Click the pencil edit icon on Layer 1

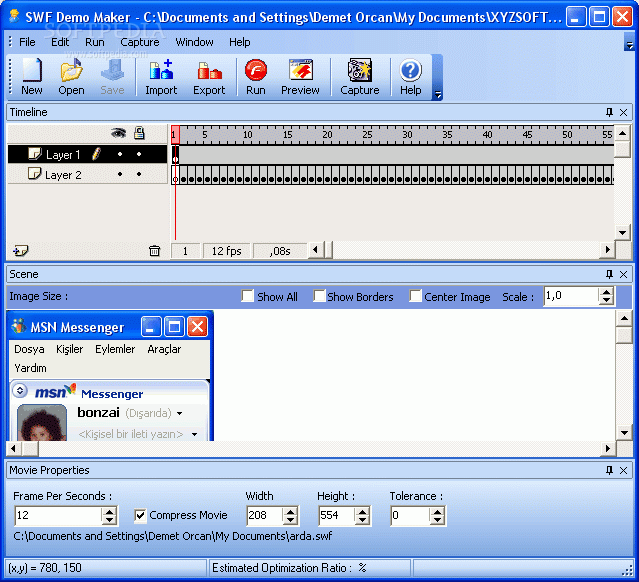coord(97,154)
